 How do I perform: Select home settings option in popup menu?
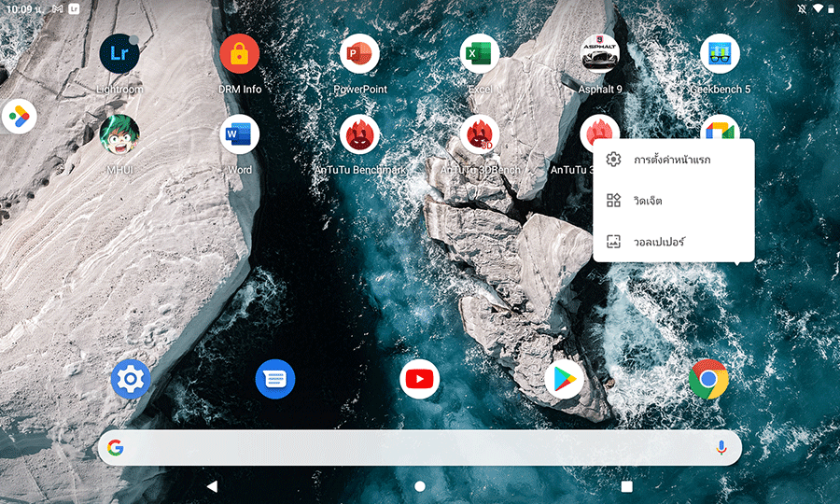click(x=672, y=160)
